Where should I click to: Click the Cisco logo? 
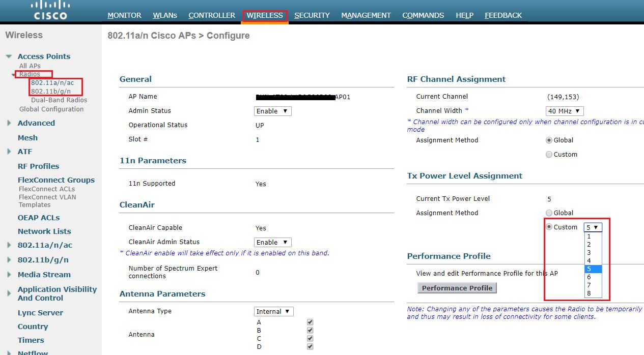pos(49,9)
